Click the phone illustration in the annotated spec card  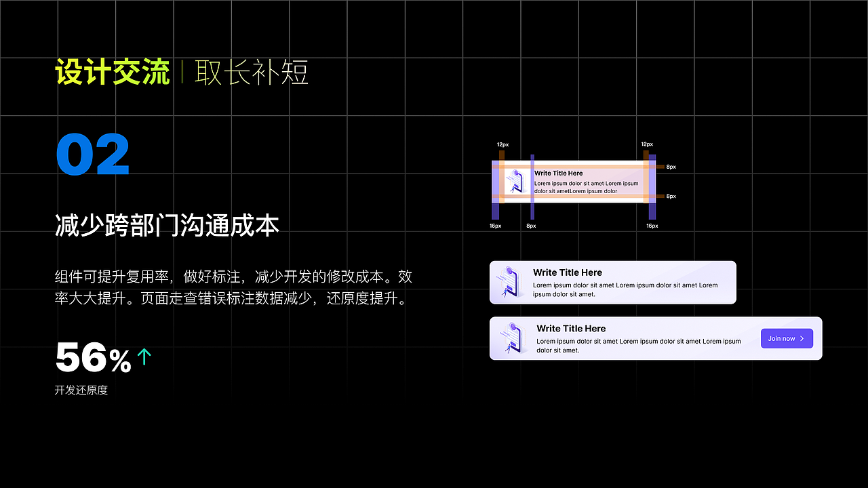pos(515,181)
